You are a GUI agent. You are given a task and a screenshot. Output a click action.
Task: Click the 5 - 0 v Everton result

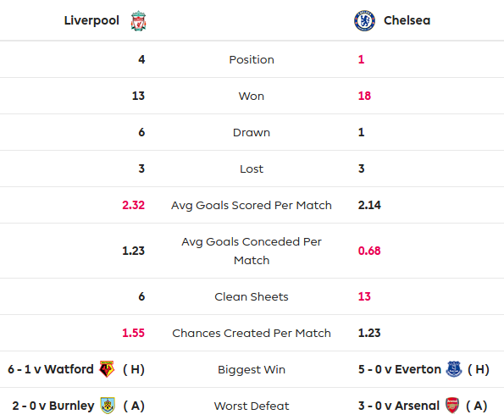tap(400, 369)
